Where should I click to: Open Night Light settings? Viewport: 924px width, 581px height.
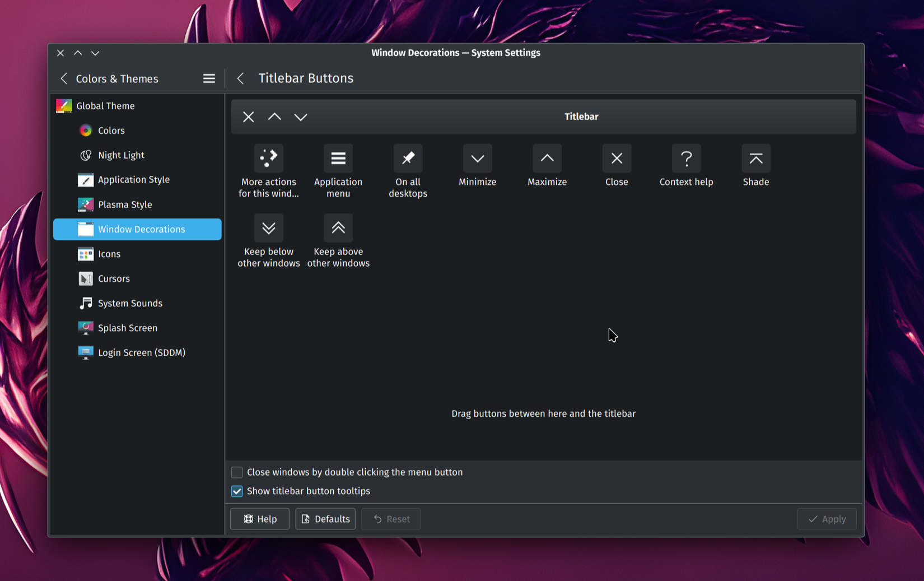pos(137,155)
